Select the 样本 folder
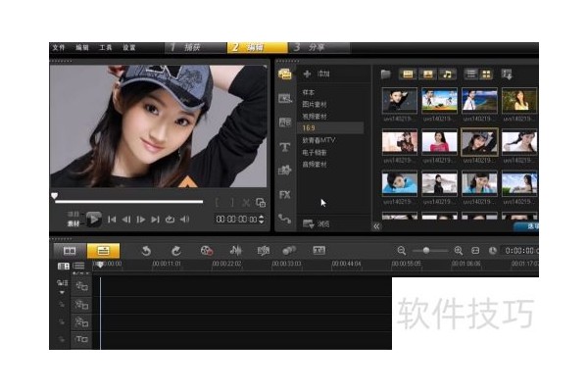This screenshot has height=392, width=588. [309, 92]
